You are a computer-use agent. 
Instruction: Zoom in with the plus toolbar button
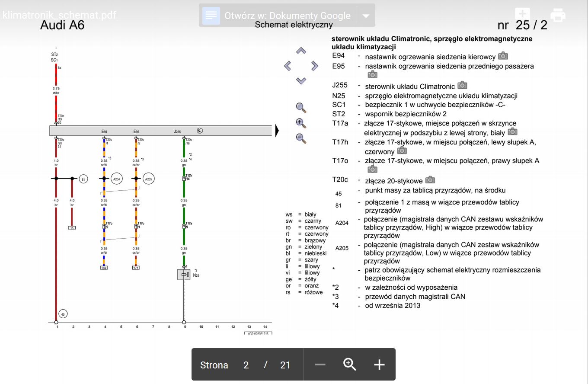pyautogui.click(x=379, y=365)
